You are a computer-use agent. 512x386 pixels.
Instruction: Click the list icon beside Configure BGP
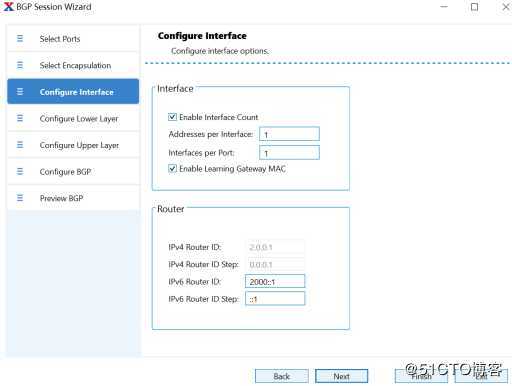20,172
